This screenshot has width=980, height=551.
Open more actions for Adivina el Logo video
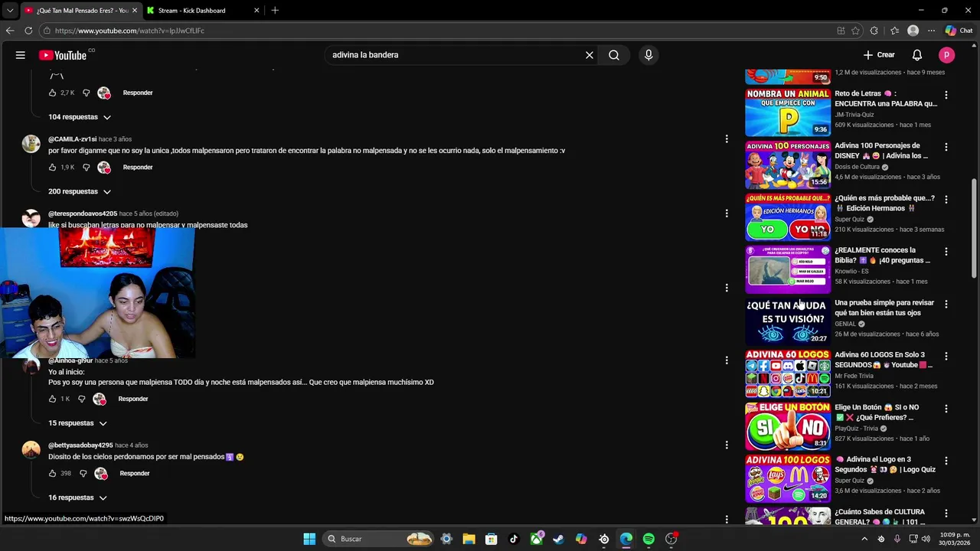[x=946, y=461]
